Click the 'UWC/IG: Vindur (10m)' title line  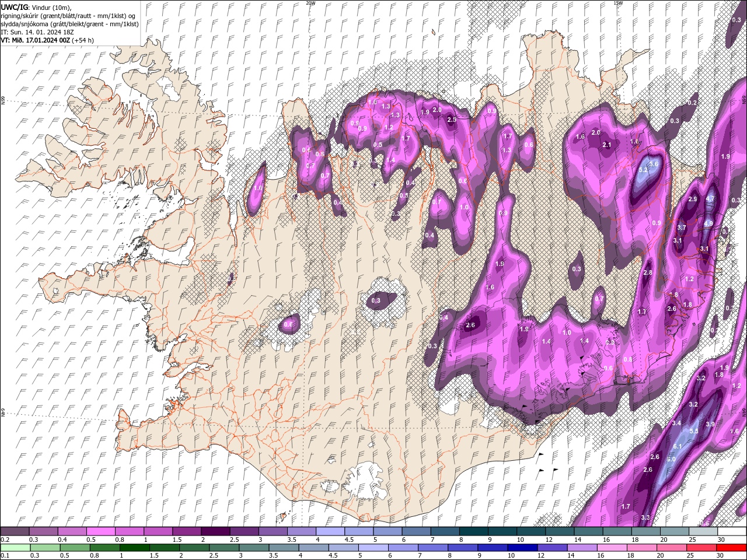click(36, 7)
